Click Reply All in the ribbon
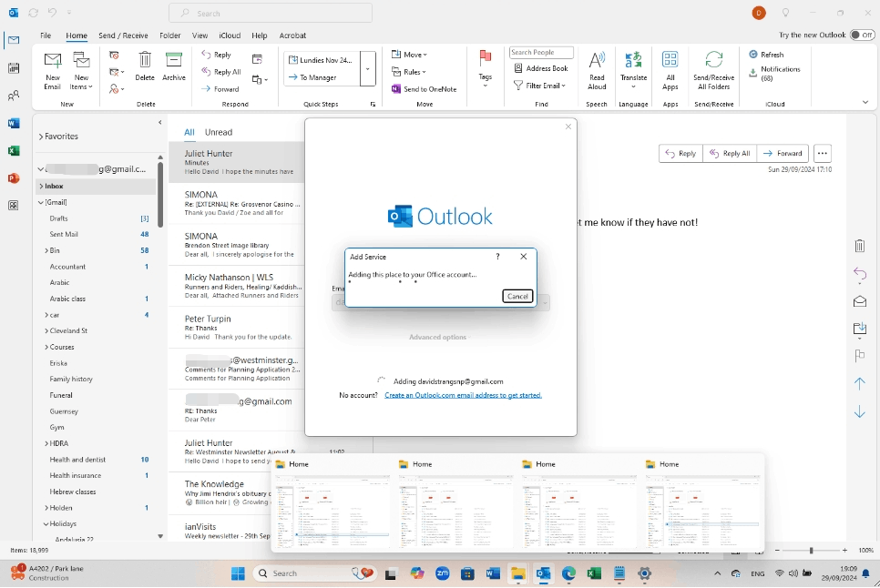Screen dimensions: 880x588 (x=221, y=72)
